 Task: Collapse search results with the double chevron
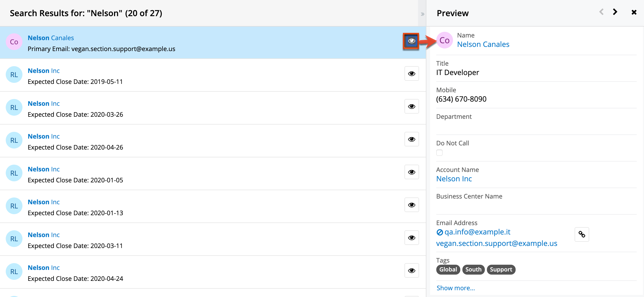tap(422, 14)
